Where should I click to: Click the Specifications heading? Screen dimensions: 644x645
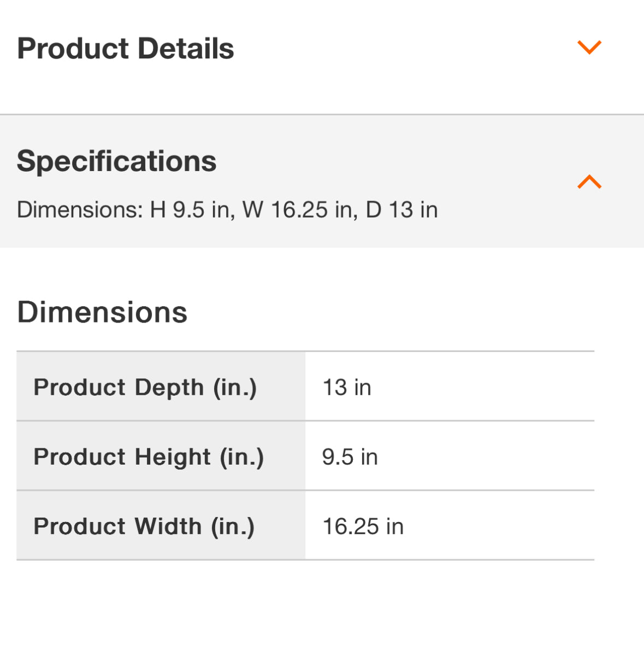click(x=116, y=161)
